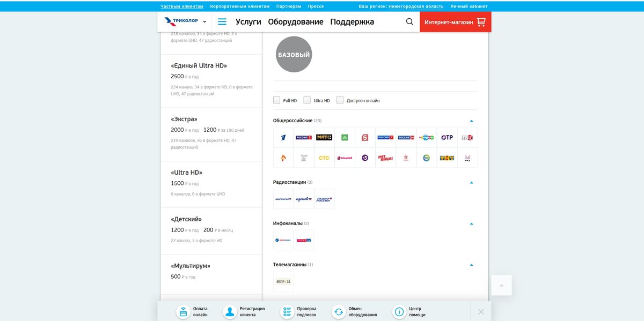Open the orange РЕН ТВ logo

283,158
